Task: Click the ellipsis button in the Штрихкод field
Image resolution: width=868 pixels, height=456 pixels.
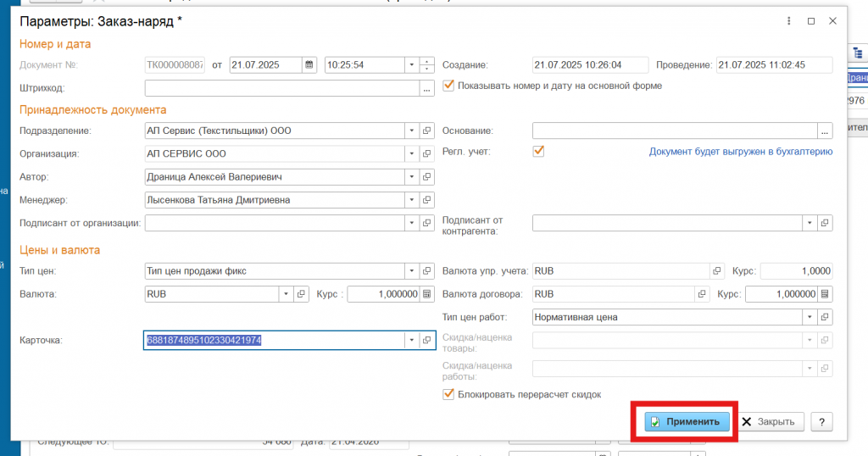Action: [426, 88]
